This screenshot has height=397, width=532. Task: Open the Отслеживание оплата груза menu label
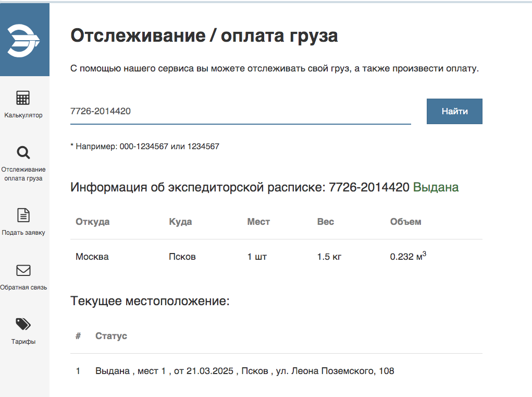[23, 174]
